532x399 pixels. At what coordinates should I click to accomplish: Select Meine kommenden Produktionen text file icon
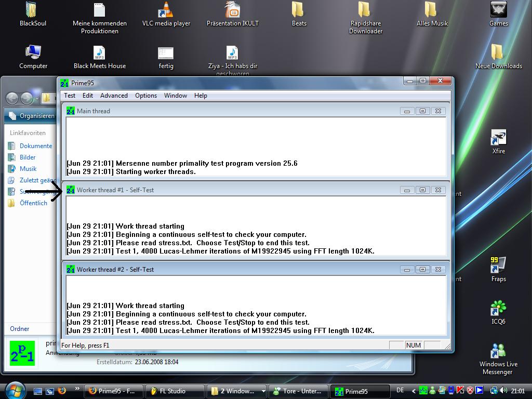pyautogui.click(x=99, y=18)
